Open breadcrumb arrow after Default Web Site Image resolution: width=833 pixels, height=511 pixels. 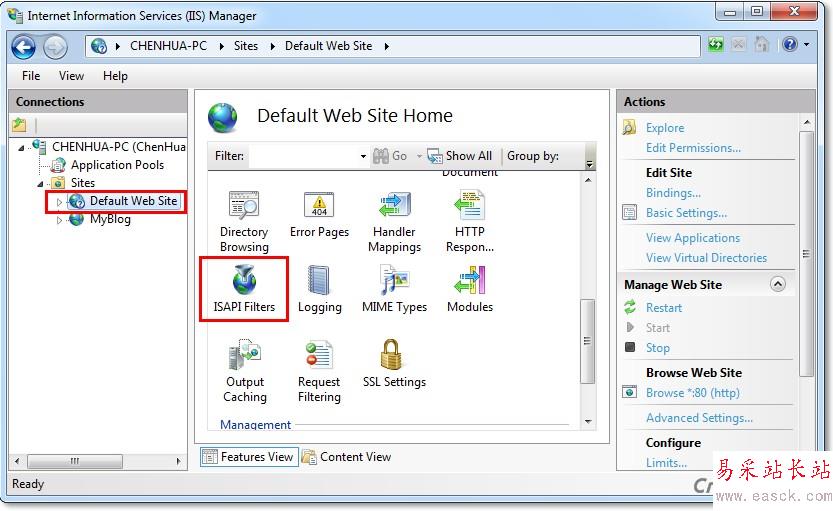tap(387, 47)
